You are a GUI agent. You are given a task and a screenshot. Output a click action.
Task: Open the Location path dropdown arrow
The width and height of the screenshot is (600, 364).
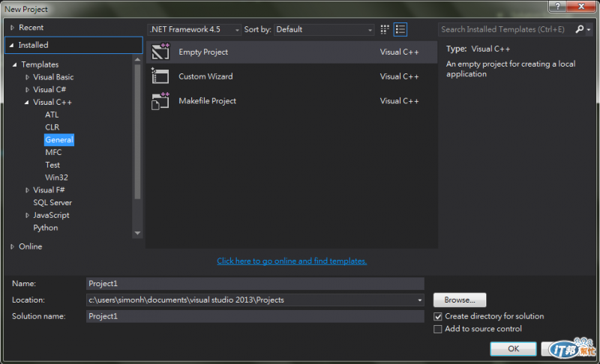pyautogui.click(x=420, y=300)
